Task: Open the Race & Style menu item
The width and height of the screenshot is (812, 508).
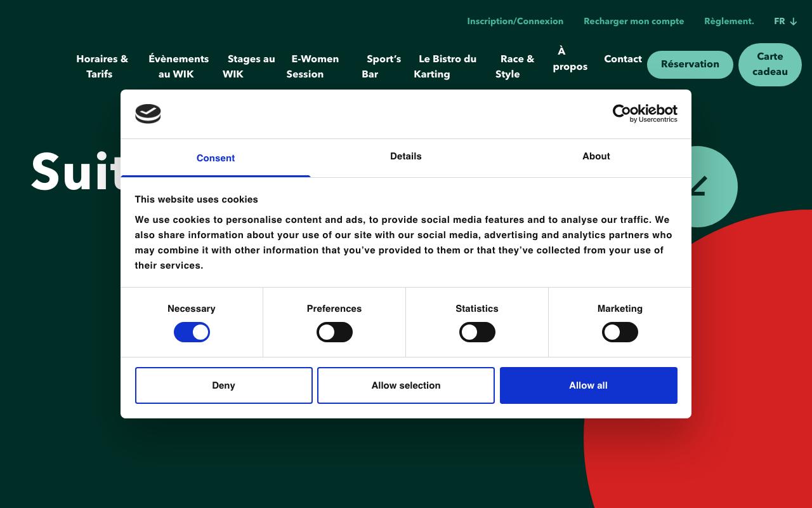Action: 515,66
